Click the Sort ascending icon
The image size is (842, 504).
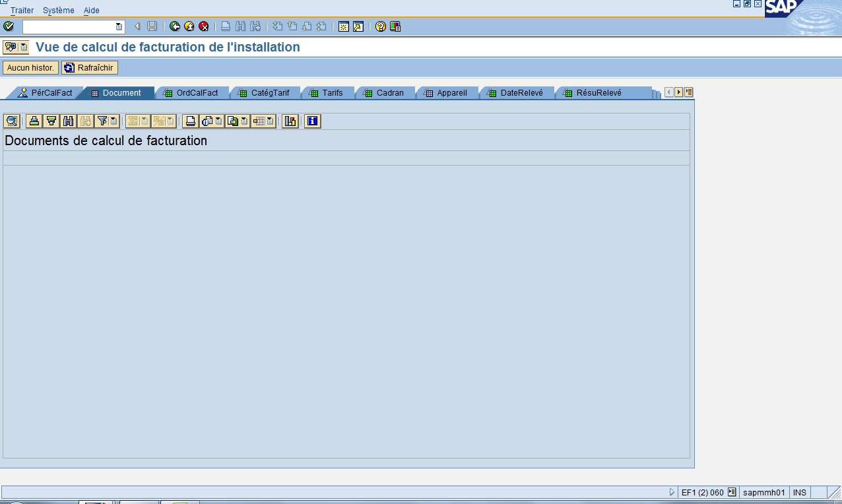click(x=34, y=121)
